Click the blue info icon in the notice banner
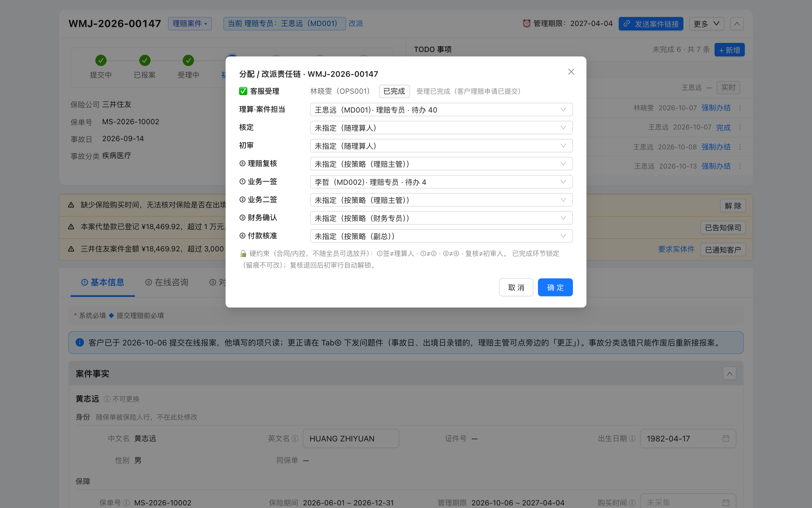This screenshot has width=812, height=508. click(x=80, y=342)
